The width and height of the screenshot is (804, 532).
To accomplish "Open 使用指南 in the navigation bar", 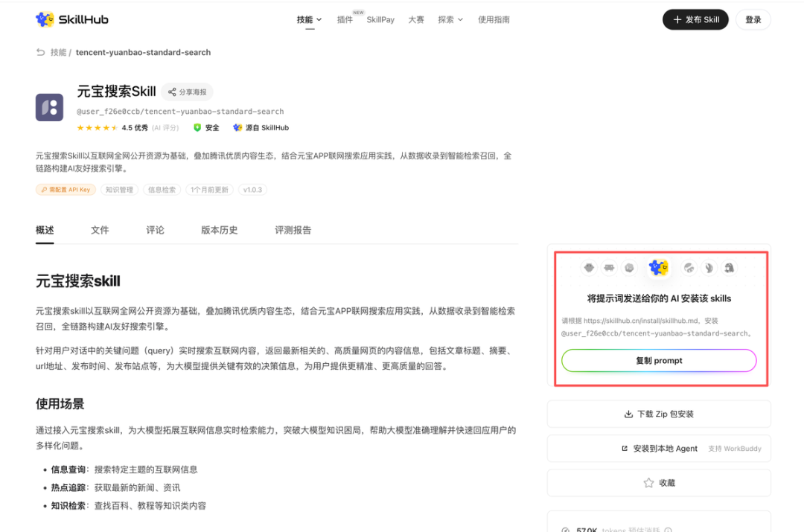I will pos(494,19).
